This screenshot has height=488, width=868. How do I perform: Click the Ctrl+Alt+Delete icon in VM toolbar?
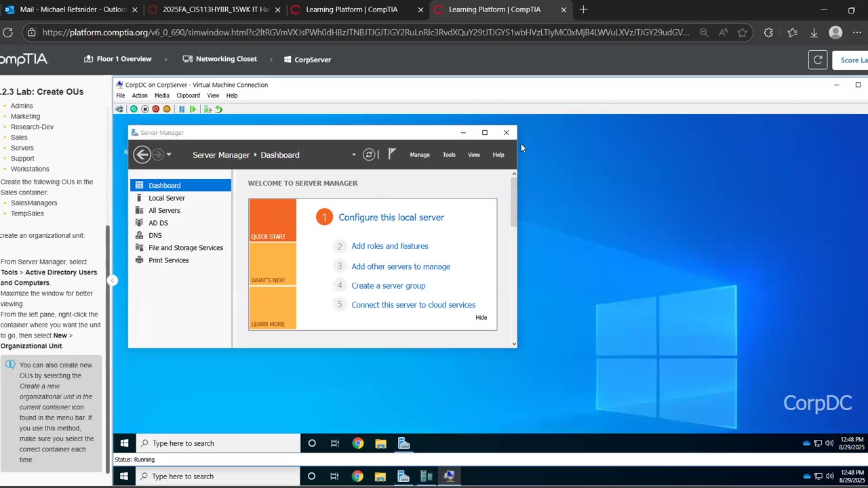click(119, 109)
